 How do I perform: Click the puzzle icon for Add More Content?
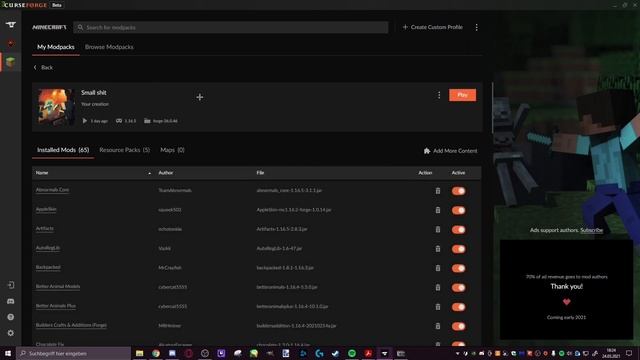[x=427, y=151]
